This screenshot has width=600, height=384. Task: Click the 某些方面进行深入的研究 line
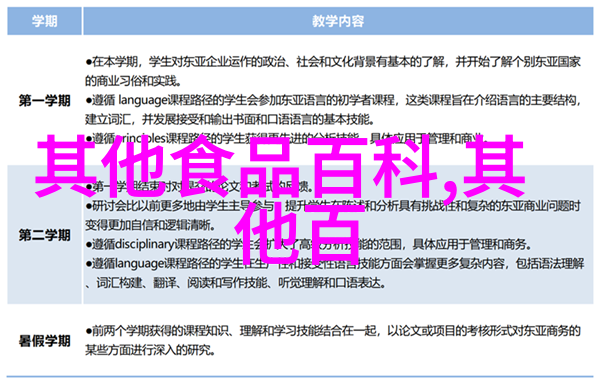coord(150,350)
